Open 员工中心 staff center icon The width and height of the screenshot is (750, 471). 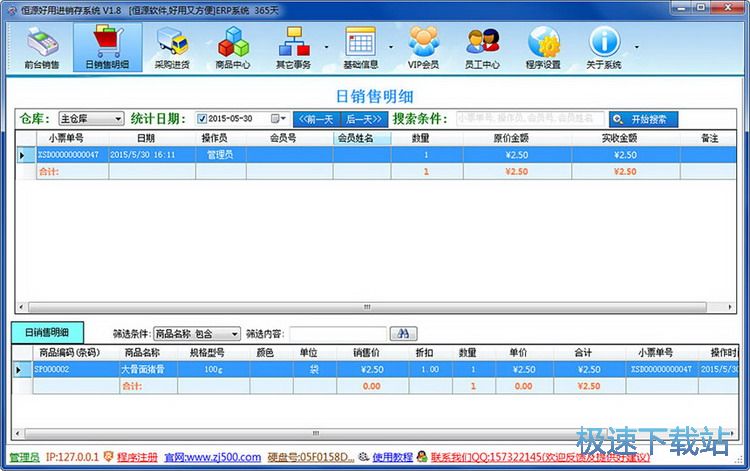pyautogui.click(x=483, y=48)
